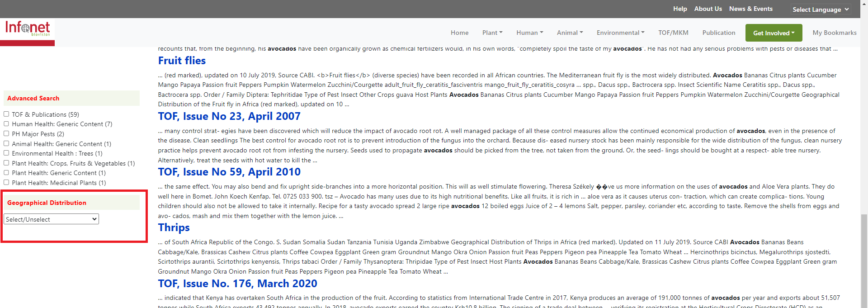This screenshot has height=308, width=868.
Task: Open the Animal menu
Action: tap(570, 33)
